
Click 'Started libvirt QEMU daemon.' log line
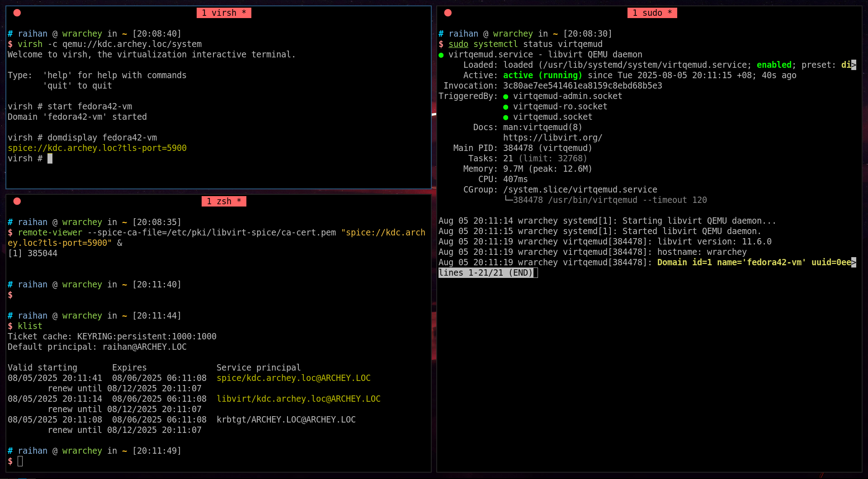click(692, 231)
